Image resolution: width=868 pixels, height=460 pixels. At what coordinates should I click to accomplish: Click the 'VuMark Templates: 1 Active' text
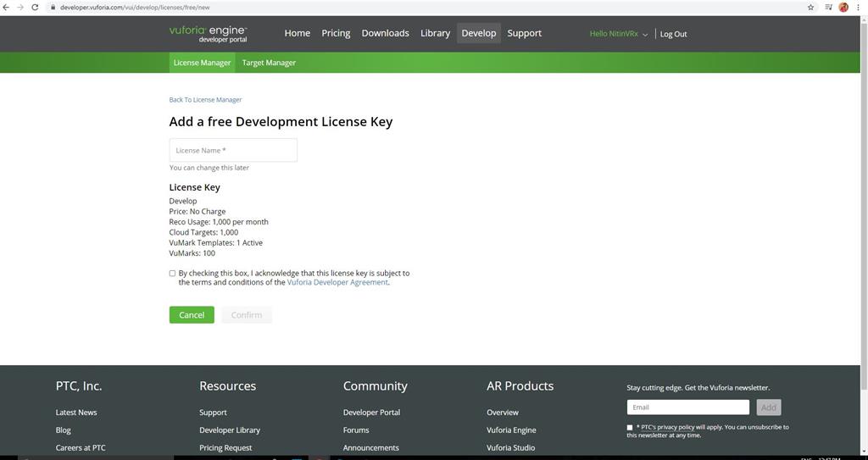click(x=216, y=243)
